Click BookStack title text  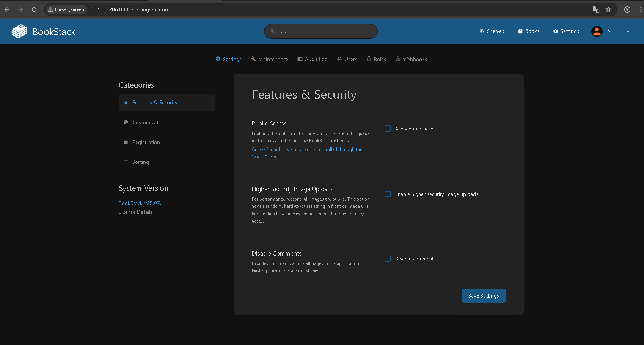tap(54, 32)
